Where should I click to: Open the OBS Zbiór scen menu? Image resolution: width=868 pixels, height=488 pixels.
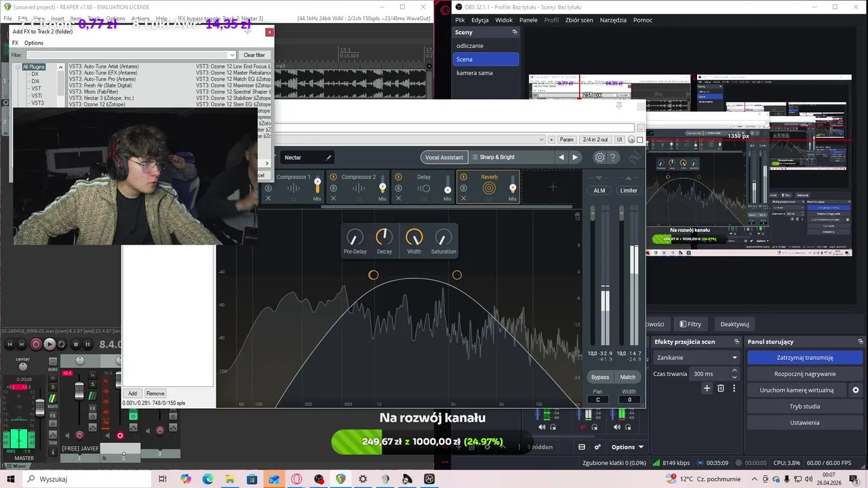point(578,20)
